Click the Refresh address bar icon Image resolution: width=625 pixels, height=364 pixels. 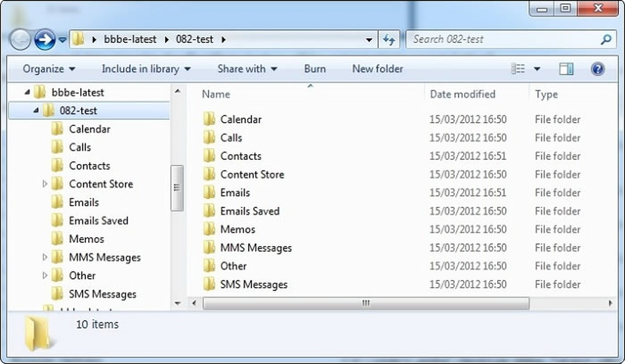pos(389,39)
